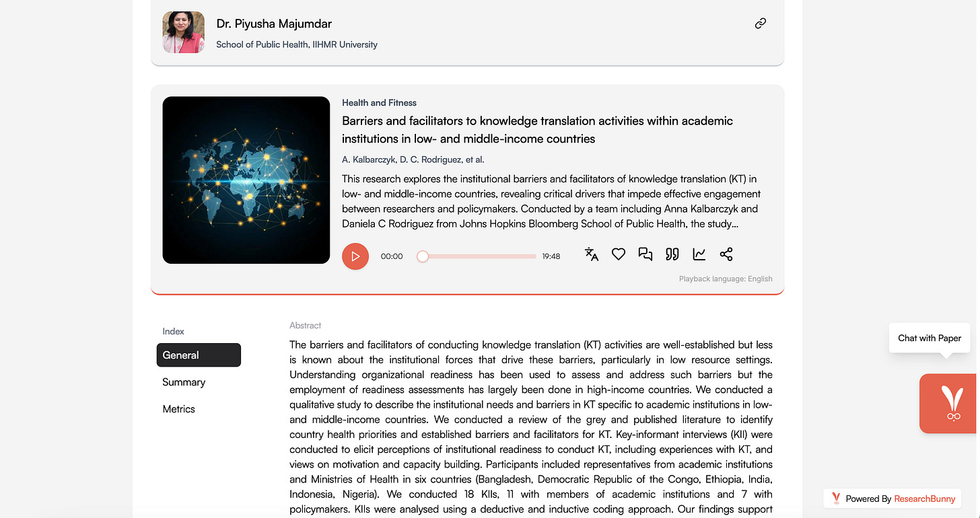Click the share icon in player
The image size is (980, 518).
(726, 254)
